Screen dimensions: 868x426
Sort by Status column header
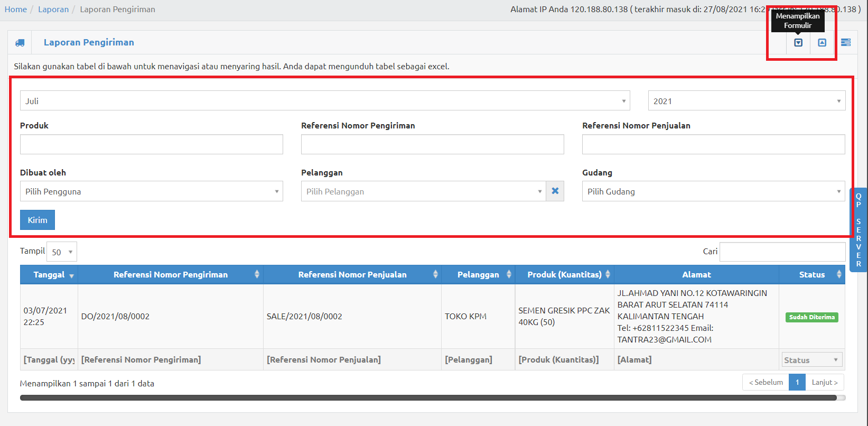[812, 275]
